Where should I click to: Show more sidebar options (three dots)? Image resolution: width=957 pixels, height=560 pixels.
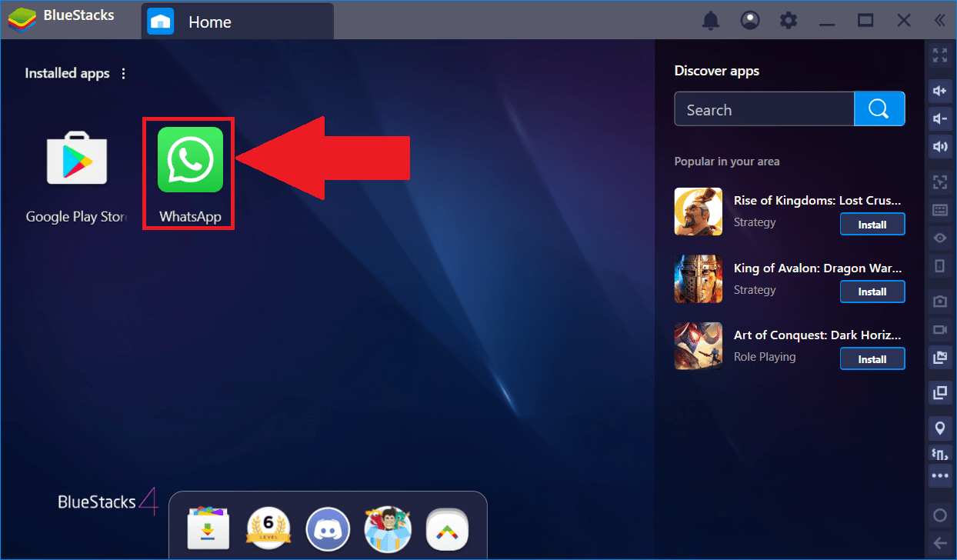coord(939,475)
